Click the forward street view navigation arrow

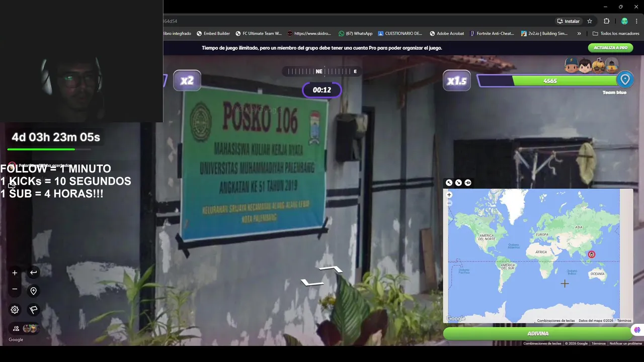coord(331,269)
